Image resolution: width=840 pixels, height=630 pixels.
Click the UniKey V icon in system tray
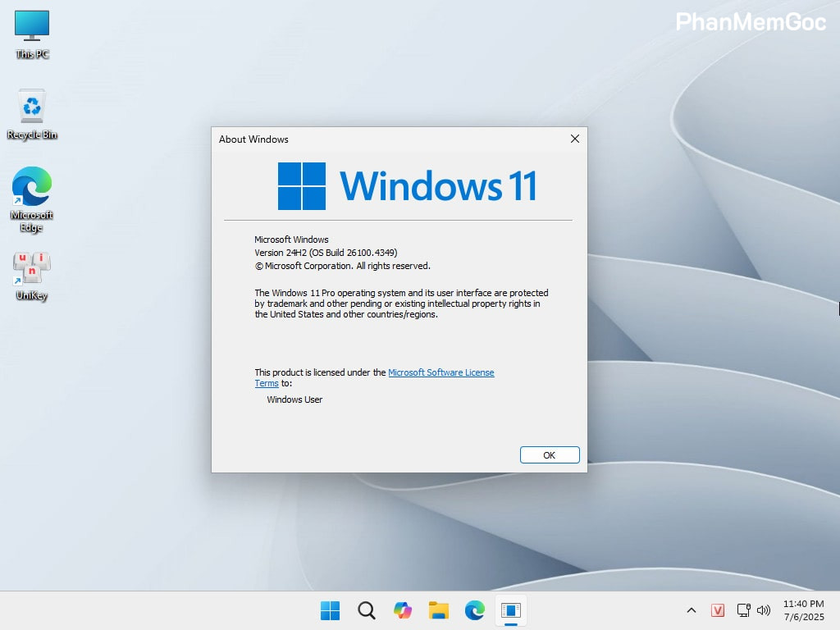click(718, 610)
